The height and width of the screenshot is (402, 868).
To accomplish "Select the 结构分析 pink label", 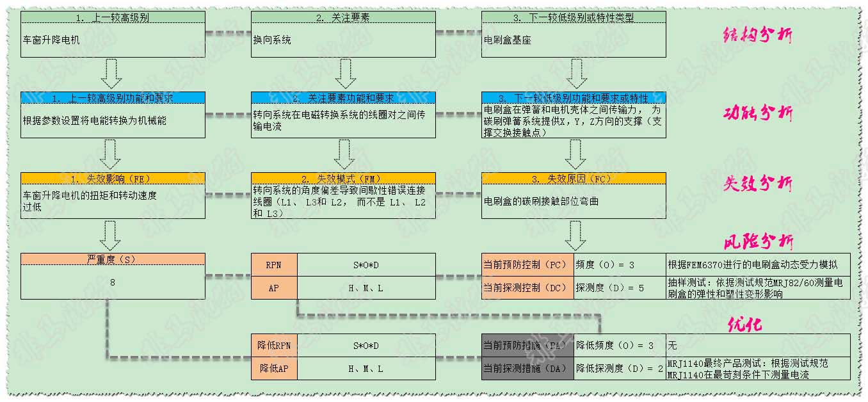I will point(758,35).
